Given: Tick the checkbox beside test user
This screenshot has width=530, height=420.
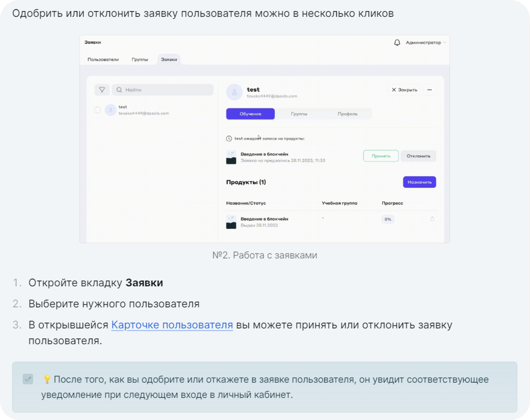Looking at the screenshot, I should coord(97,110).
